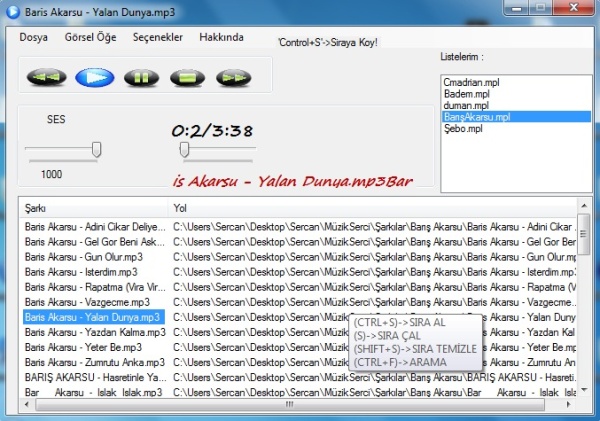
Task: Select song Vazgecme.mp3
Action: (87, 302)
